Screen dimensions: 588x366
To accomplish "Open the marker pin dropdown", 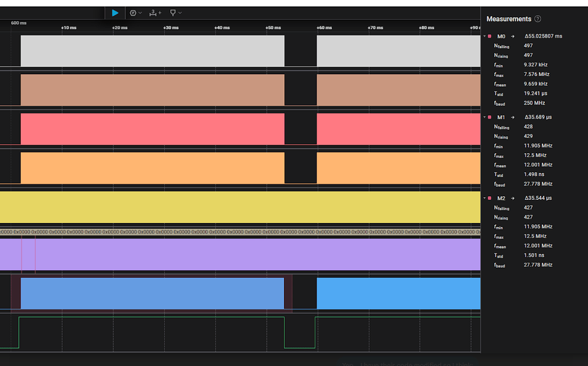I will (x=176, y=12).
